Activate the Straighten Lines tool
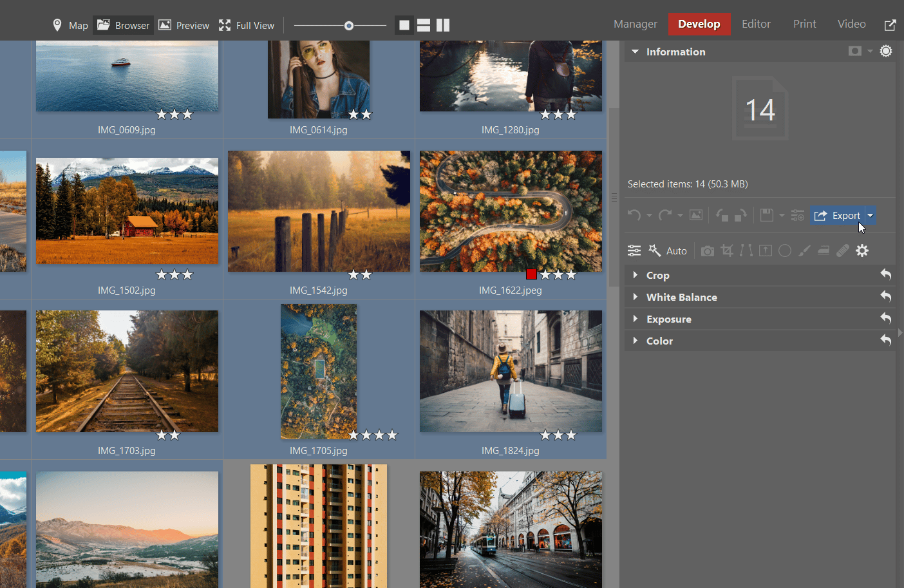Image resolution: width=904 pixels, height=588 pixels. [746, 251]
